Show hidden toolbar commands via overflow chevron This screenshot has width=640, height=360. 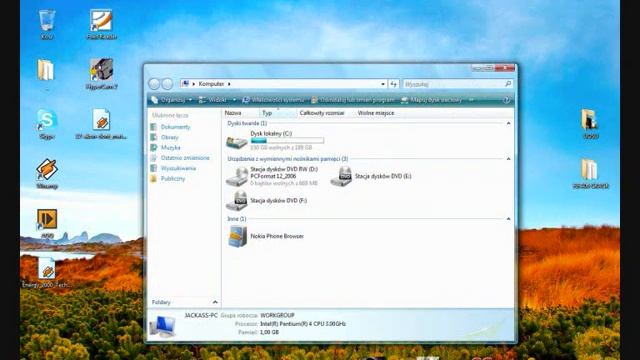[x=471, y=100]
